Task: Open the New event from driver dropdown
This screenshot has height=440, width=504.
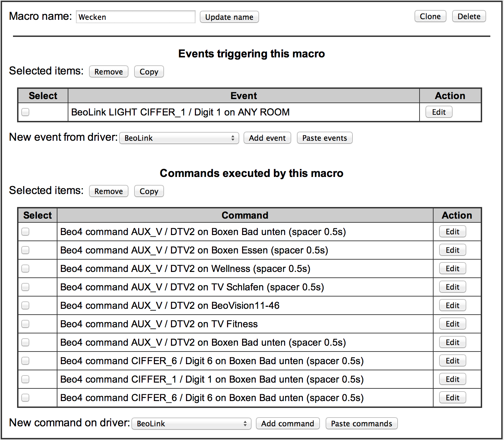Action: (179, 138)
